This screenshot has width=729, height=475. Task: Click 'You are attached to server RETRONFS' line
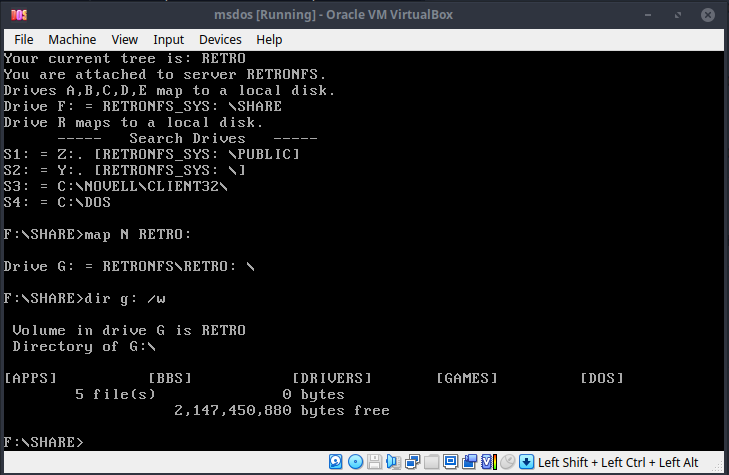click(165, 74)
